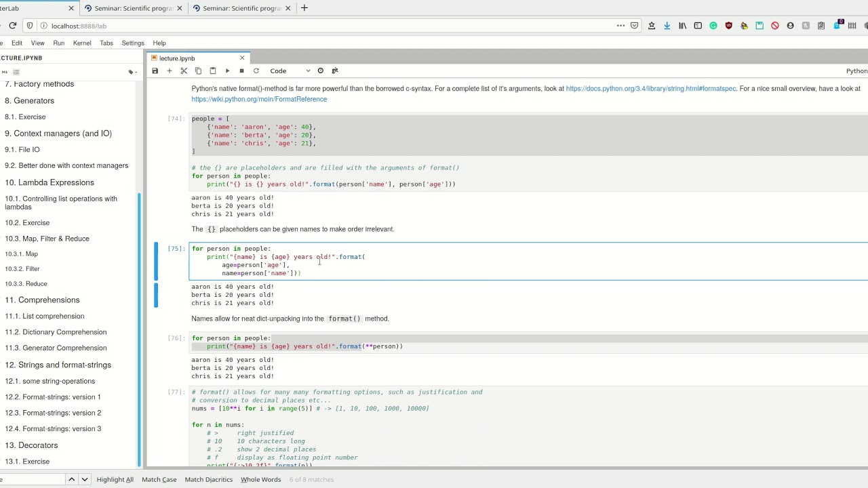
Task: Switch to the third Seminar: Scientific programming tab
Action: [x=241, y=8]
